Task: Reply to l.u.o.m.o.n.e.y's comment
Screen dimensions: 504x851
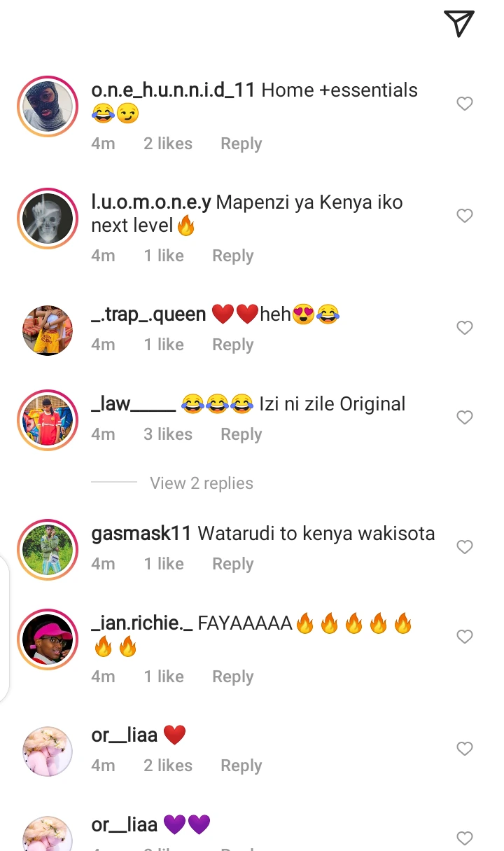Action: tap(232, 256)
